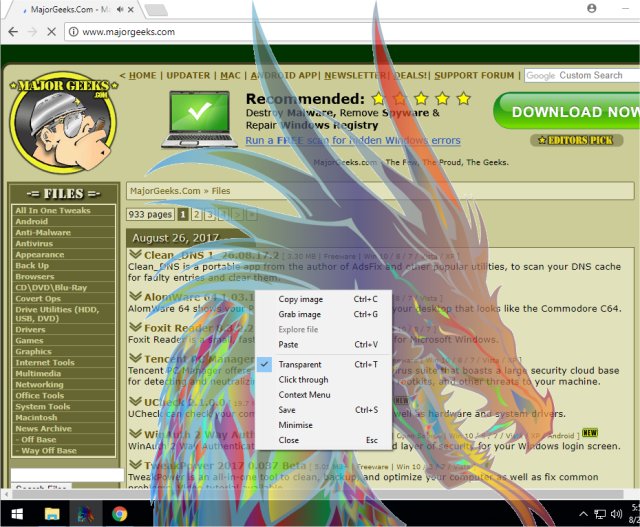Expand the WinAuth entry chevron

point(135,433)
